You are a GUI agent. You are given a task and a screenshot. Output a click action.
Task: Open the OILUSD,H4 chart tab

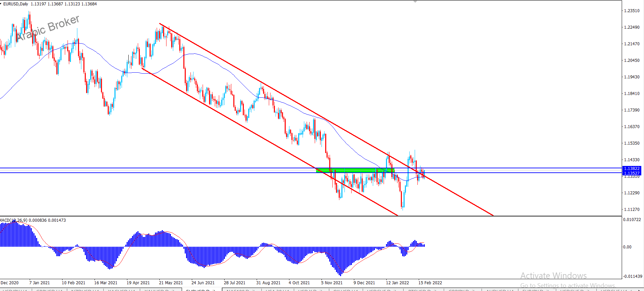(346, 290)
